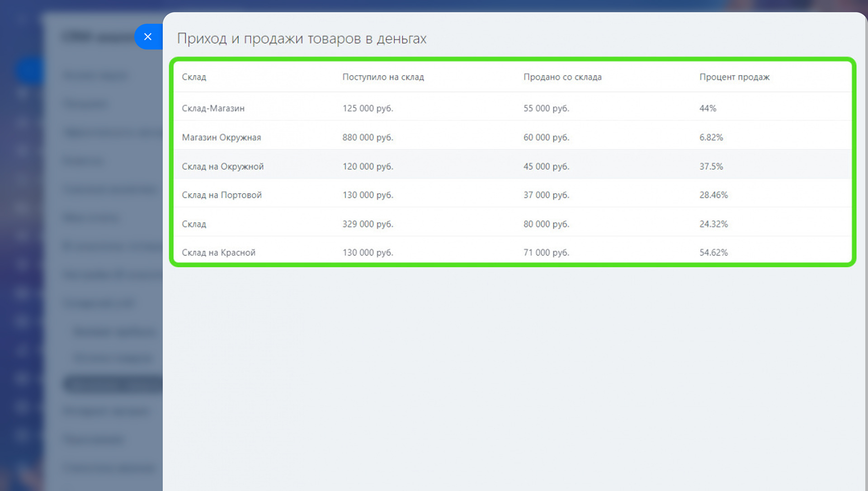The image size is (868, 491).
Task: Click the 54.62% sales percentage
Action: 713,252
